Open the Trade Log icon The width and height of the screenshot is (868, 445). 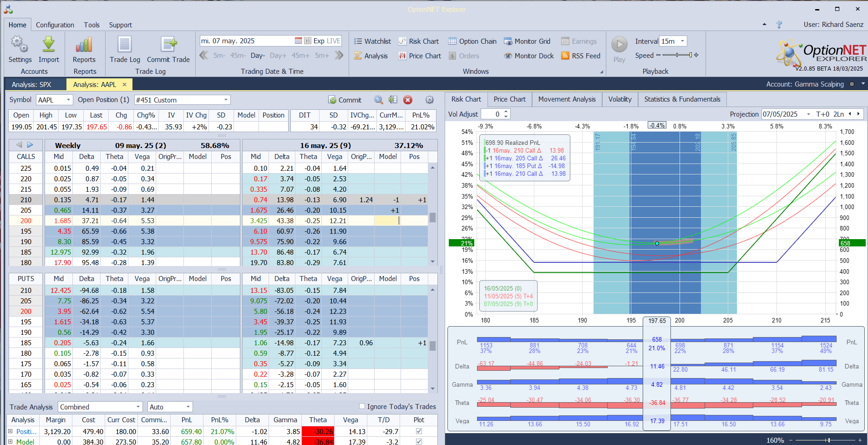[125, 45]
